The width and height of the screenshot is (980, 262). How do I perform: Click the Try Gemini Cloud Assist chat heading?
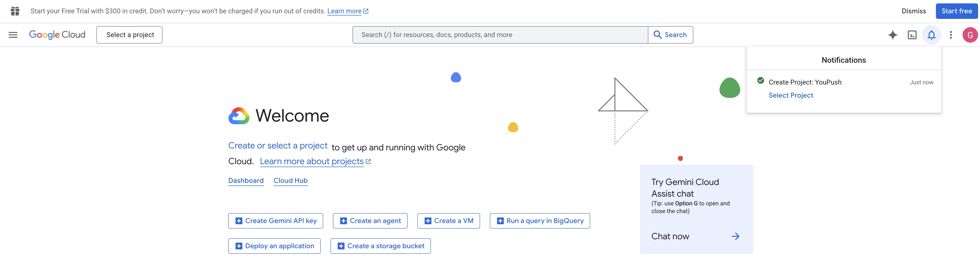685,188
